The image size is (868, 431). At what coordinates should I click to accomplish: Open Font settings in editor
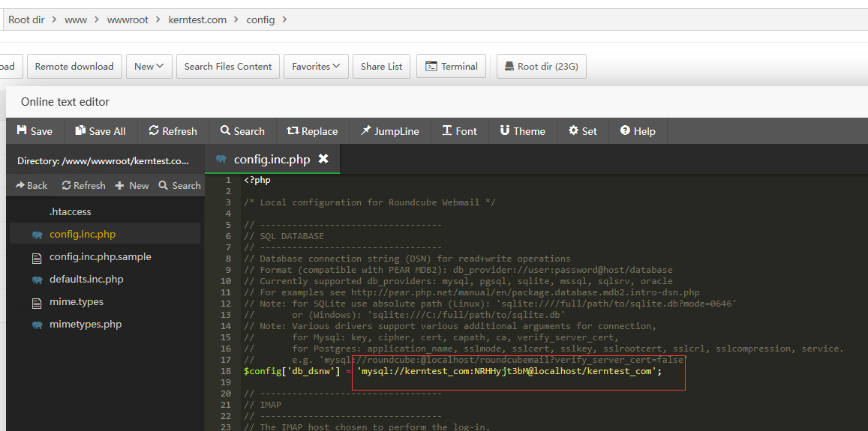pyautogui.click(x=459, y=131)
